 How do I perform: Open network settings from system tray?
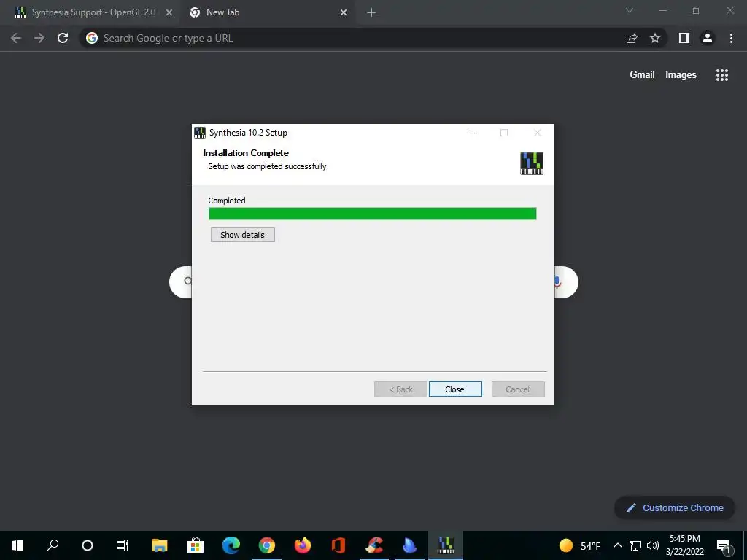(635, 545)
